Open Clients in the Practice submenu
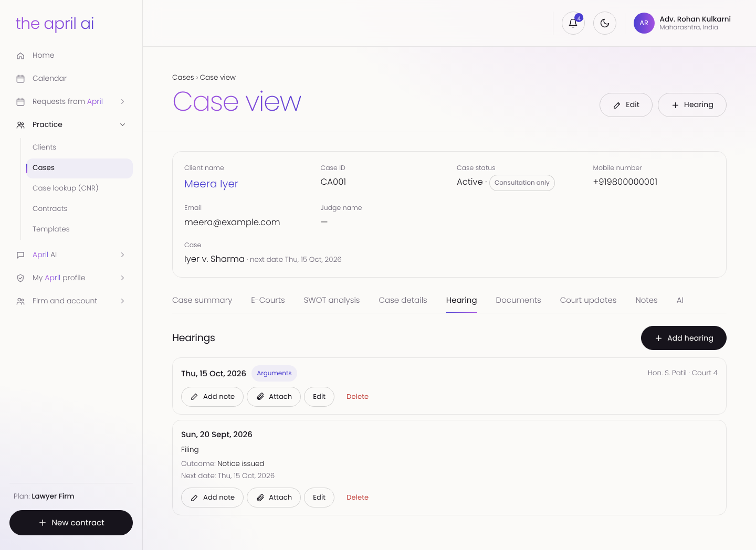Viewport: 756px width, 550px height. (79, 147)
